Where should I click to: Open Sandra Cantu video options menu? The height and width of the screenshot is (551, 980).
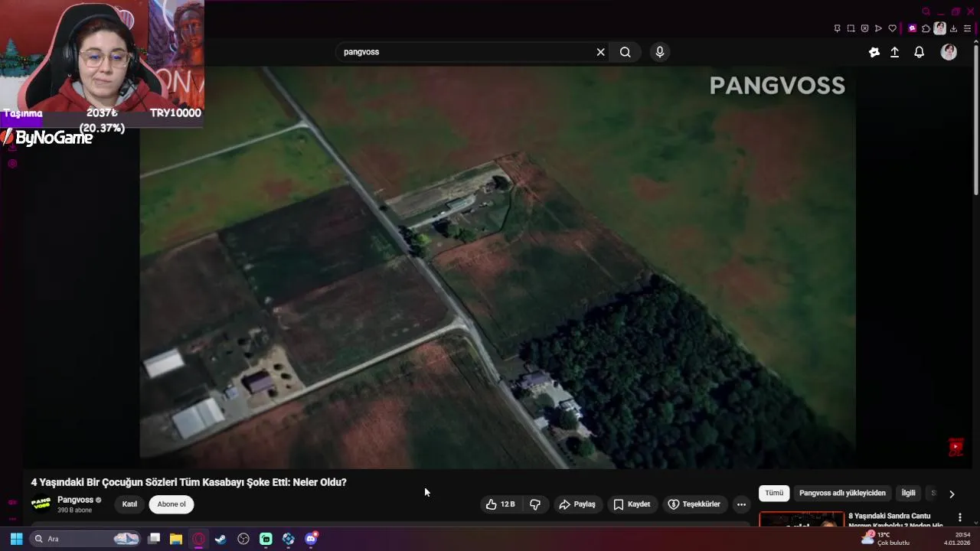point(960,517)
